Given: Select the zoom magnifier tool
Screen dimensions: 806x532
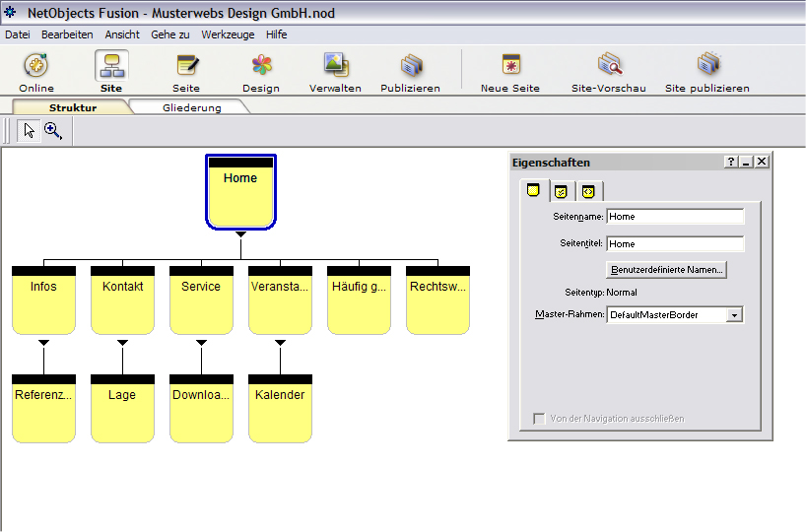Looking at the screenshot, I should pos(53,131).
